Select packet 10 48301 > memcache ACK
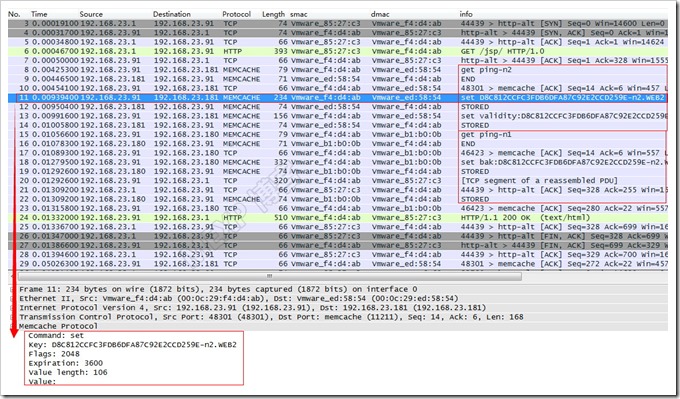Viewport: 680px width, 399px height. click(x=338, y=88)
